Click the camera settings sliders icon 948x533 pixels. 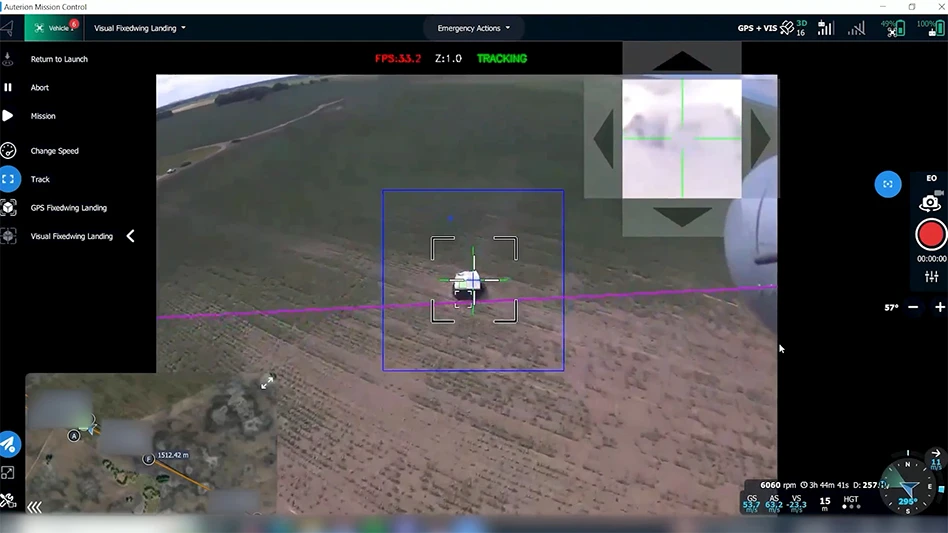[931, 276]
